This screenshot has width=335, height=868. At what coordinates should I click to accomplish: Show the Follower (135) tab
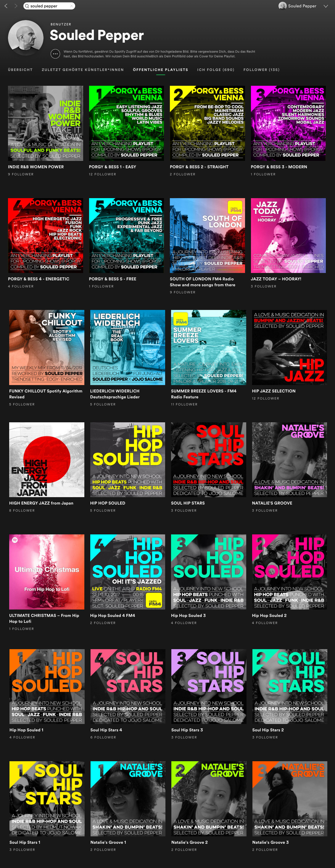click(x=262, y=70)
